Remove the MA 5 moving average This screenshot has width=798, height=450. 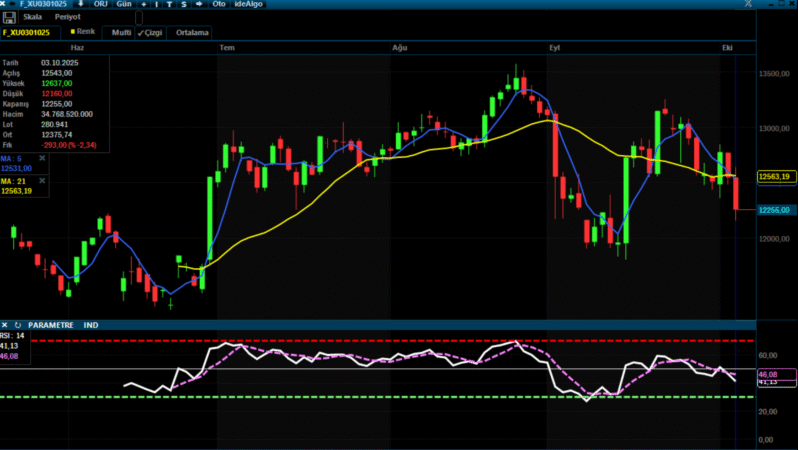point(42,158)
